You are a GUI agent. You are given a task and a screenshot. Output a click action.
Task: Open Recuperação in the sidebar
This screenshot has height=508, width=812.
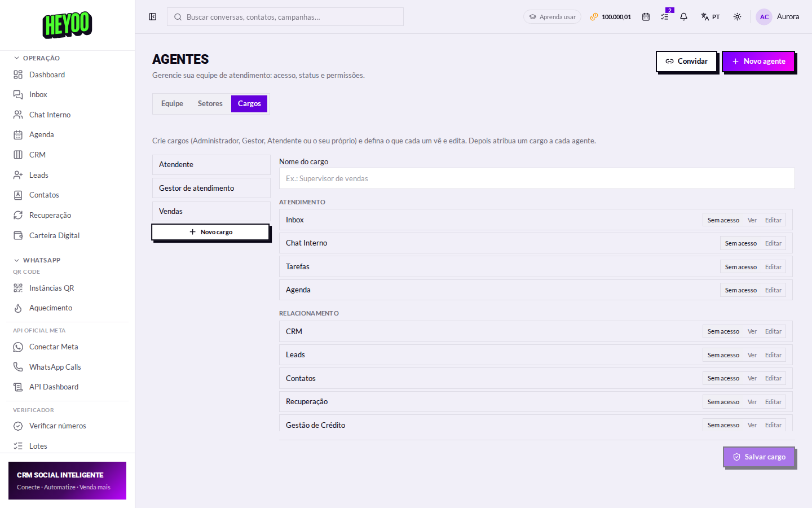pyautogui.click(x=68, y=215)
